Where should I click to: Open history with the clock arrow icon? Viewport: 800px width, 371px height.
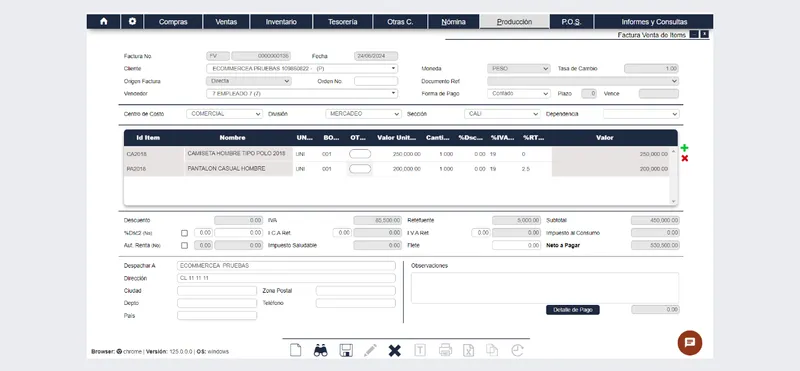coord(517,350)
